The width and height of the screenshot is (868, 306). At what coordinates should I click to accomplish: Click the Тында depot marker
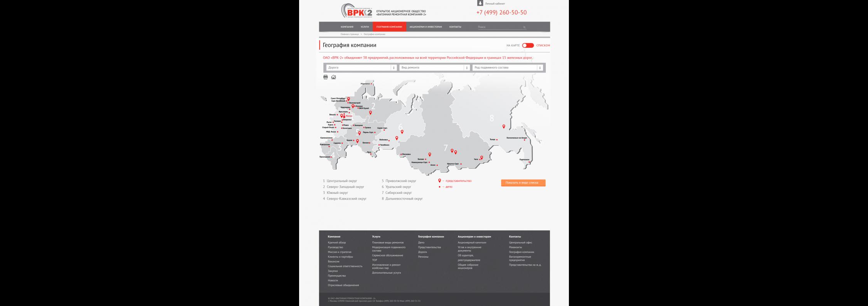(x=497, y=140)
